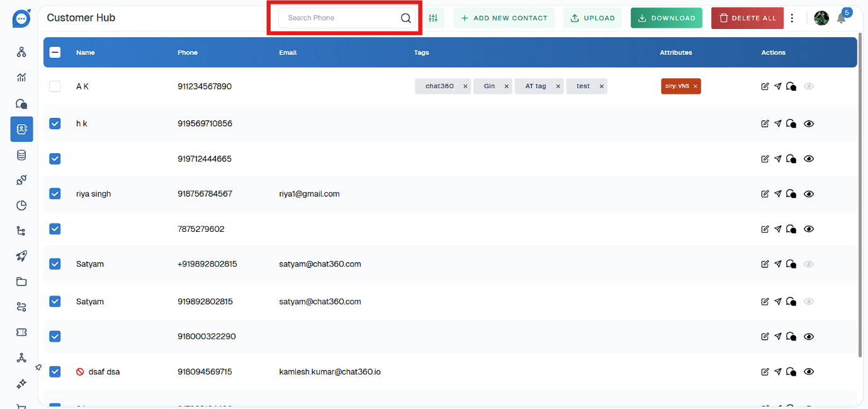
Task: Open the database icon in sidebar
Action: point(21,155)
